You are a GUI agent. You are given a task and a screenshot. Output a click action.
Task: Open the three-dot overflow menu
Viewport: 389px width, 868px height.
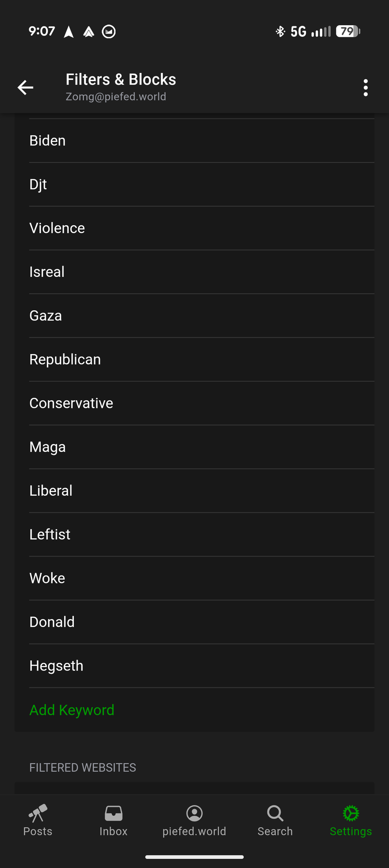366,88
